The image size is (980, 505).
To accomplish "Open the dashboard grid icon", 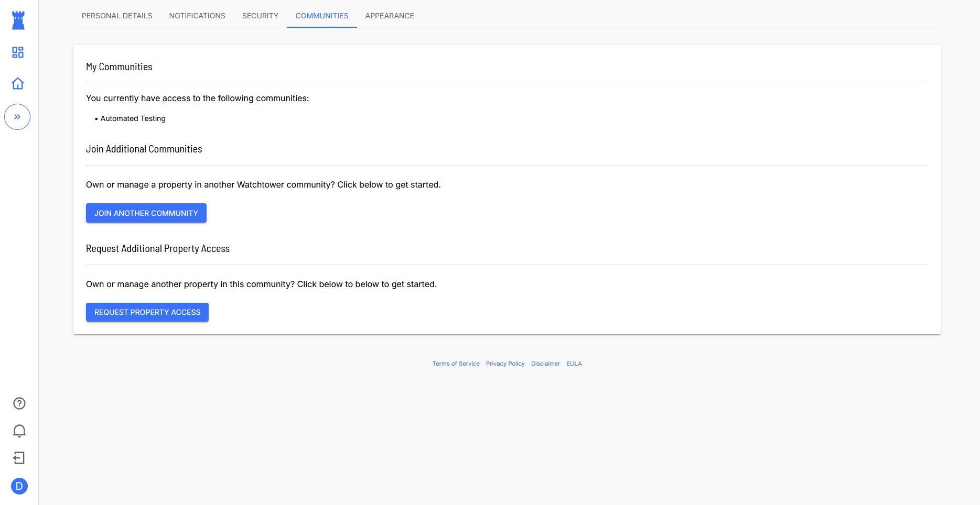I will click(18, 52).
